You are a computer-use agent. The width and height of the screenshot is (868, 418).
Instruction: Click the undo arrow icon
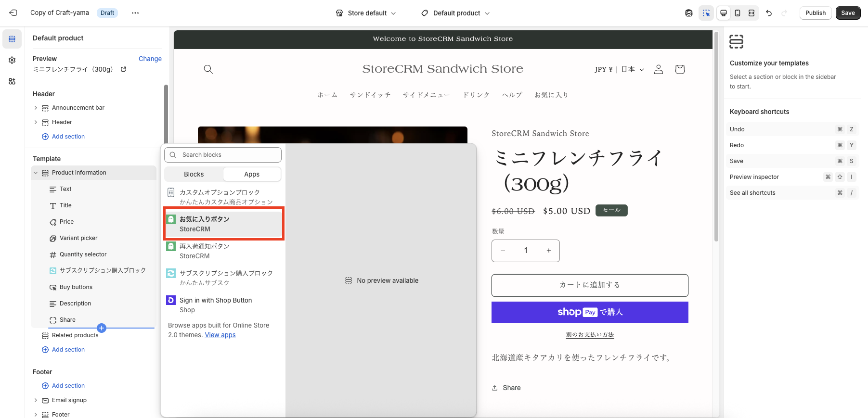point(769,13)
